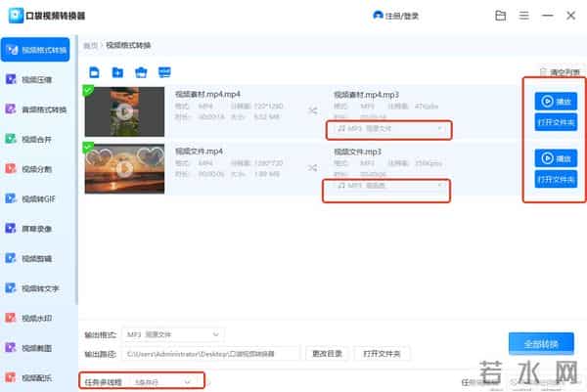This screenshot has height=392, width=587.
Task: Click the screen monitor toolbar icon
Action: (164, 72)
